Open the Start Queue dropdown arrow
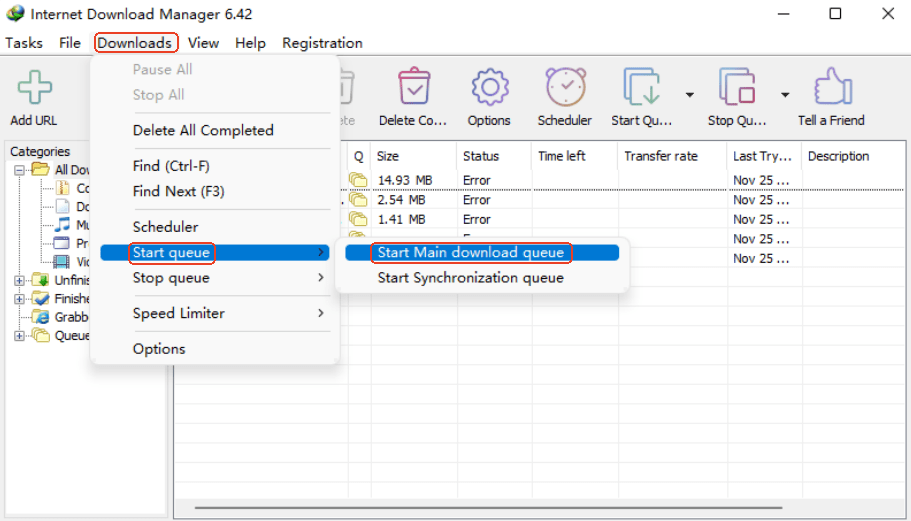The width and height of the screenshot is (911, 521). (x=690, y=95)
